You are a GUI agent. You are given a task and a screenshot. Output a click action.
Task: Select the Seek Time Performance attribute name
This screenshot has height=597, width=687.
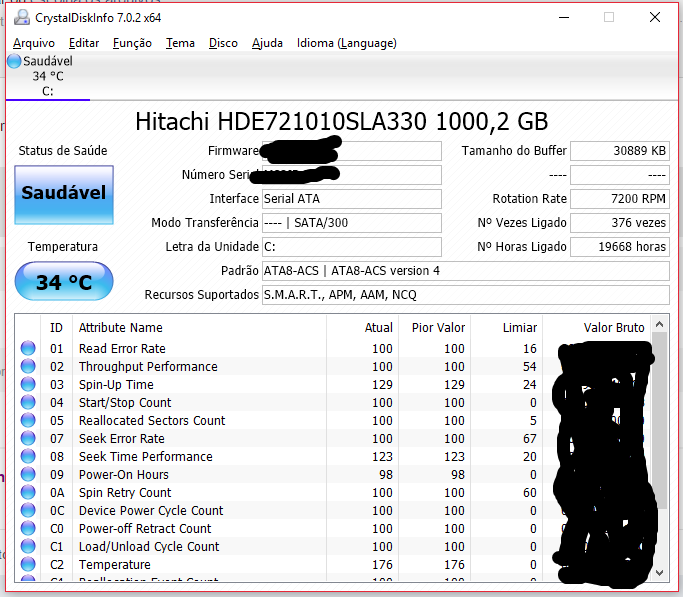[x=145, y=456]
